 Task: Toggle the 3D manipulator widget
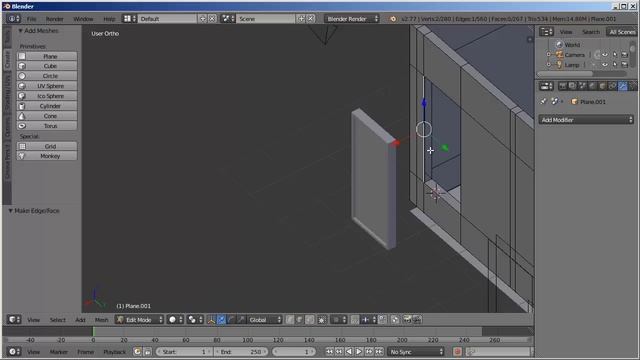click(x=211, y=320)
